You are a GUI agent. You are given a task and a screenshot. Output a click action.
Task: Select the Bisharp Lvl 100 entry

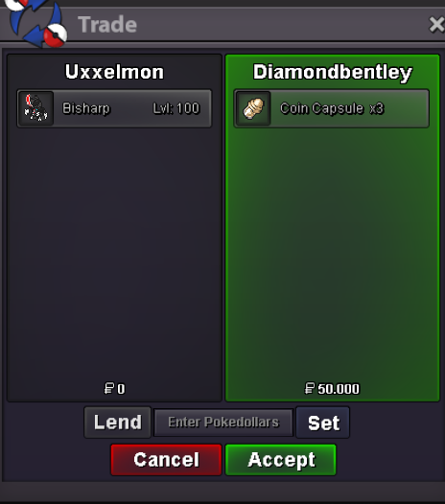[114, 108]
